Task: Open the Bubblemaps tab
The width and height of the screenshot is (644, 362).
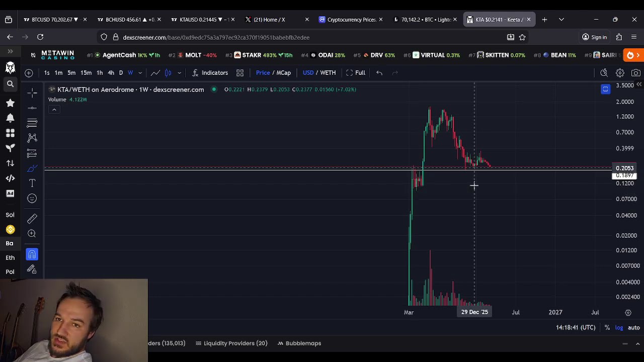Action: (x=299, y=343)
